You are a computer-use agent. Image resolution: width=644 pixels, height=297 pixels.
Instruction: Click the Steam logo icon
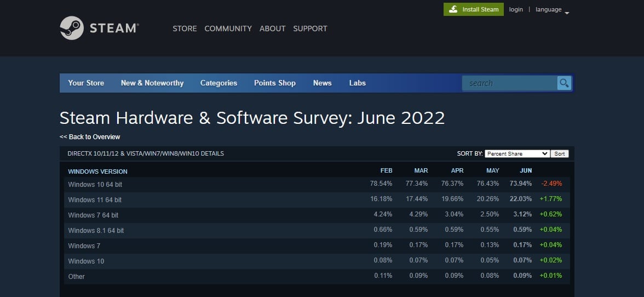pos(72,28)
